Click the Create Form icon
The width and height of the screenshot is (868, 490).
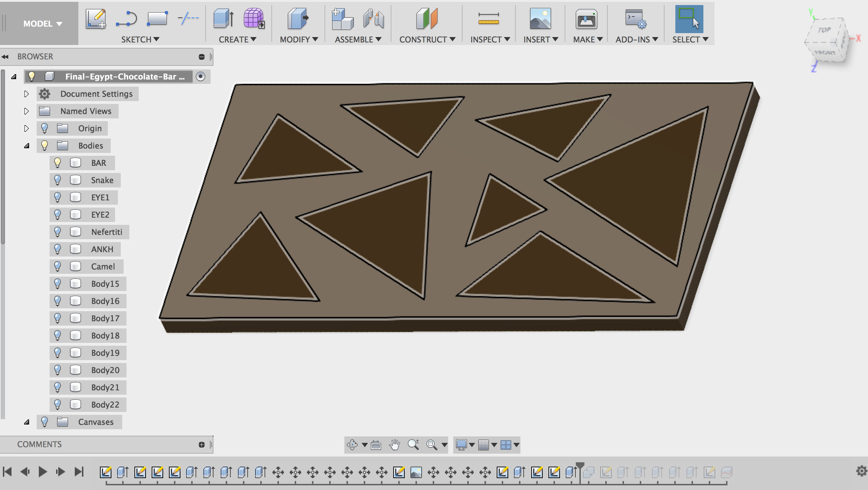[254, 19]
